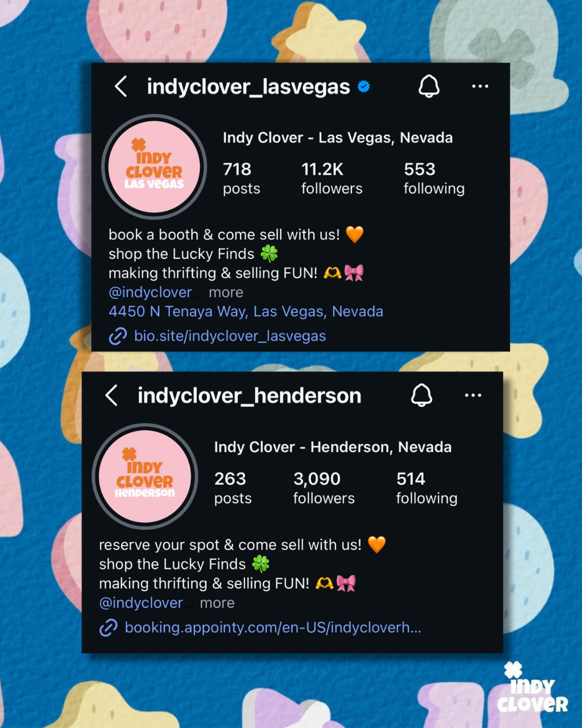Tap blue verified badge next to indyclover_lasvegas
The image size is (582, 728).
pos(364,86)
